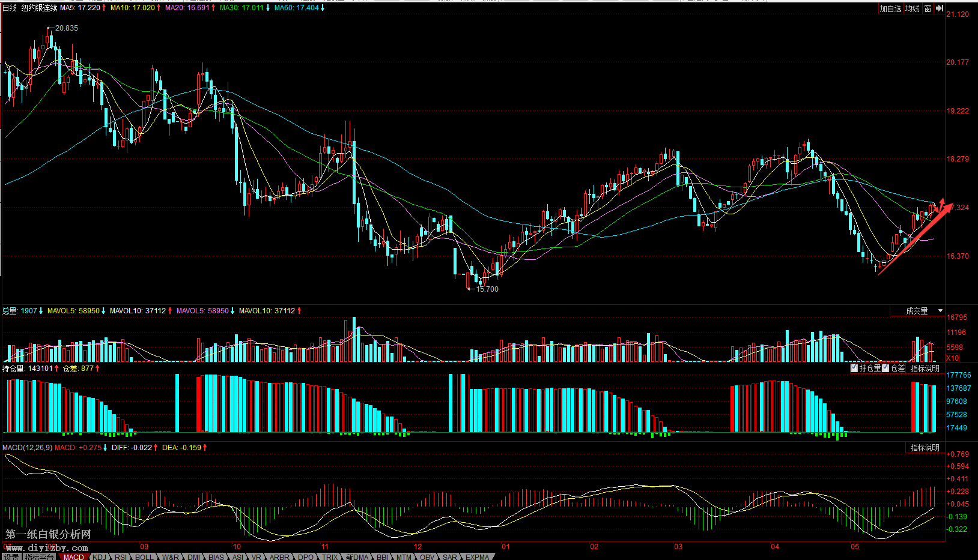This screenshot has height=560, width=978.
Task: Switch to the KDJ indicator tab
Action: click(x=99, y=557)
